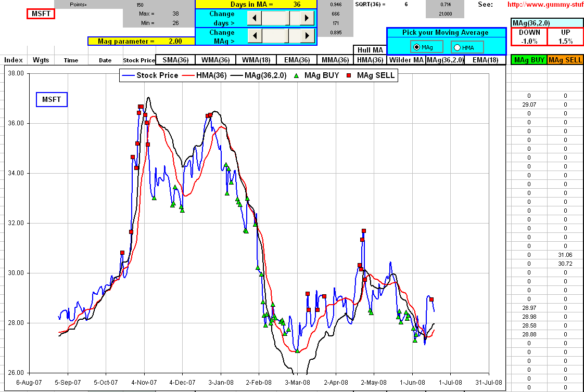Select the SMA(36) column header

[176, 60]
